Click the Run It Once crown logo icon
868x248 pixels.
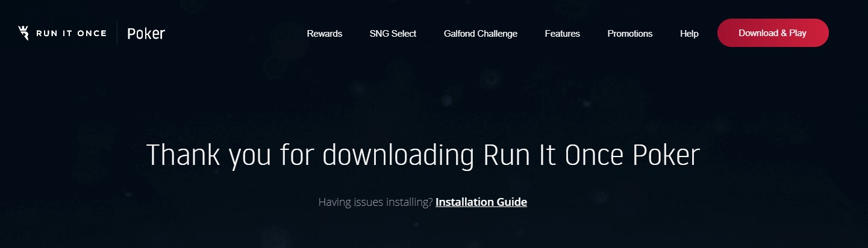pyautogui.click(x=24, y=33)
